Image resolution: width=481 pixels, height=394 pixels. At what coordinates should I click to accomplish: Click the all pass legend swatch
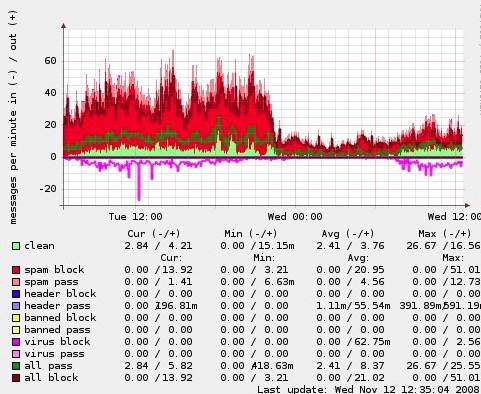(x=16, y=366)
